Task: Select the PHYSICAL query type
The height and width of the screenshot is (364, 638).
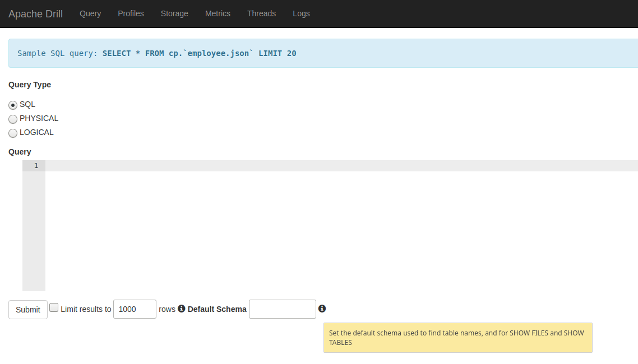Action: (x=13, y=119)
